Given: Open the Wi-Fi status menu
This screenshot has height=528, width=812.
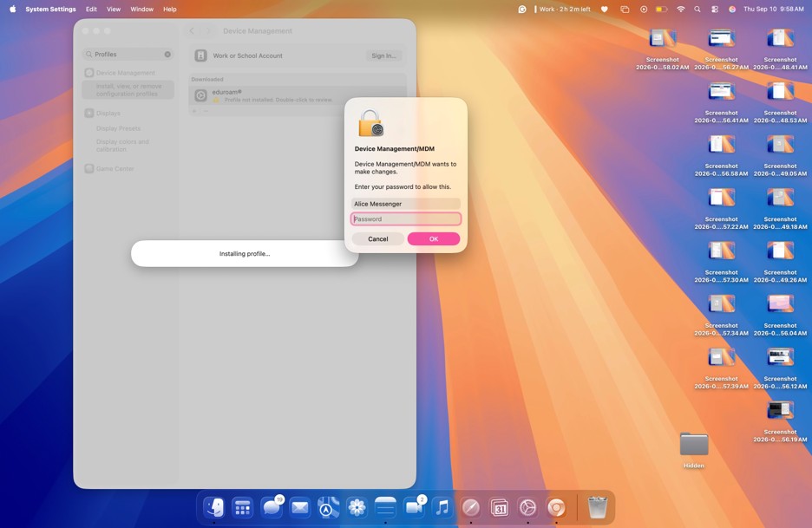Looking at the screenshot, I should tap(681, 10).
